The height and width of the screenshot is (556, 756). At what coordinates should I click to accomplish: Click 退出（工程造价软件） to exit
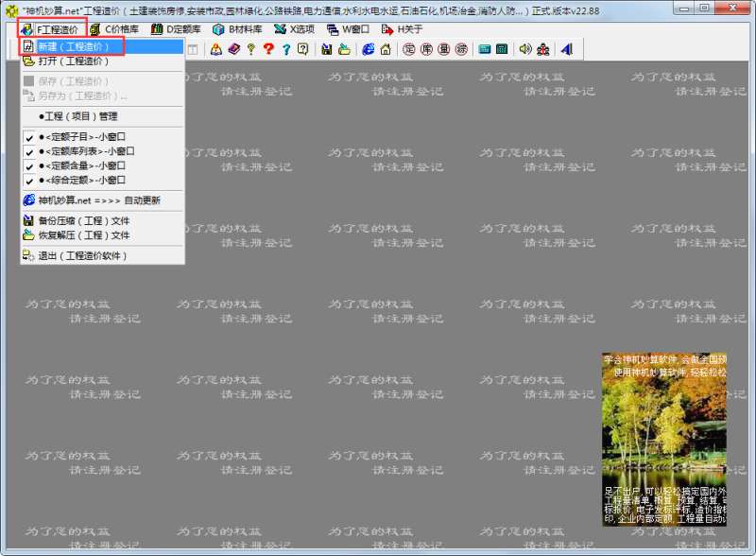tap(81, 255)
